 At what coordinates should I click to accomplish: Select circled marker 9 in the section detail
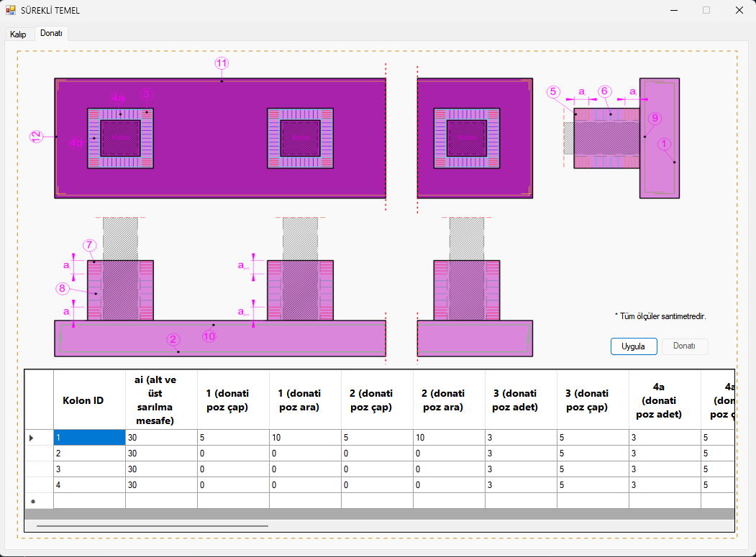pyautogui.click(x=653, y=119)
